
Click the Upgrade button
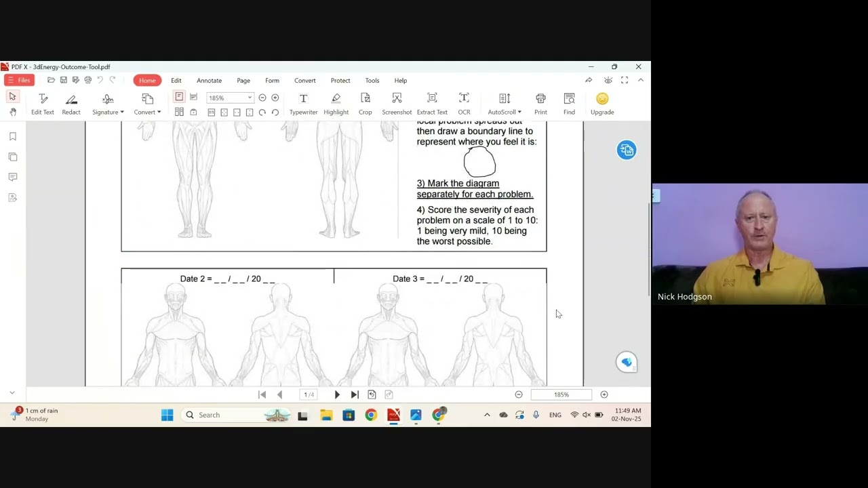(602, 104)
